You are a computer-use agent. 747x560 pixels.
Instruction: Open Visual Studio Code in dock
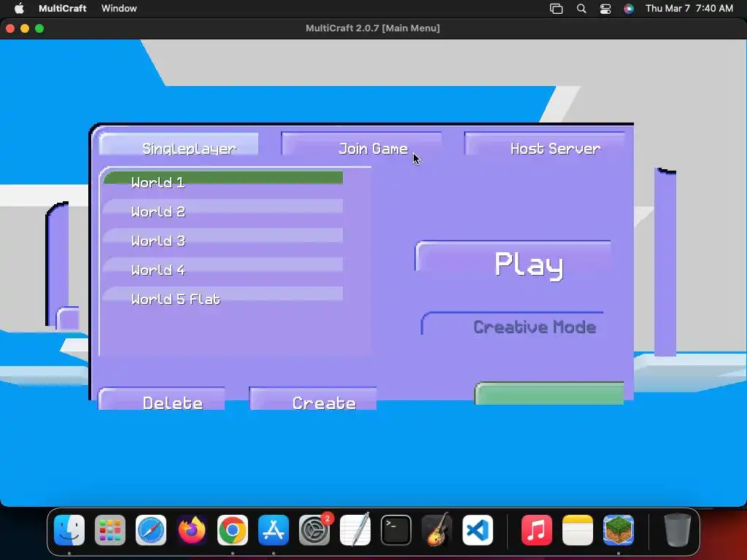[x=478, y=530]
